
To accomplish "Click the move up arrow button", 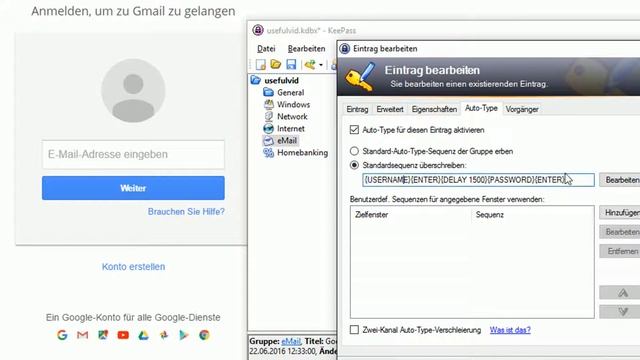I will coord(621,293).
